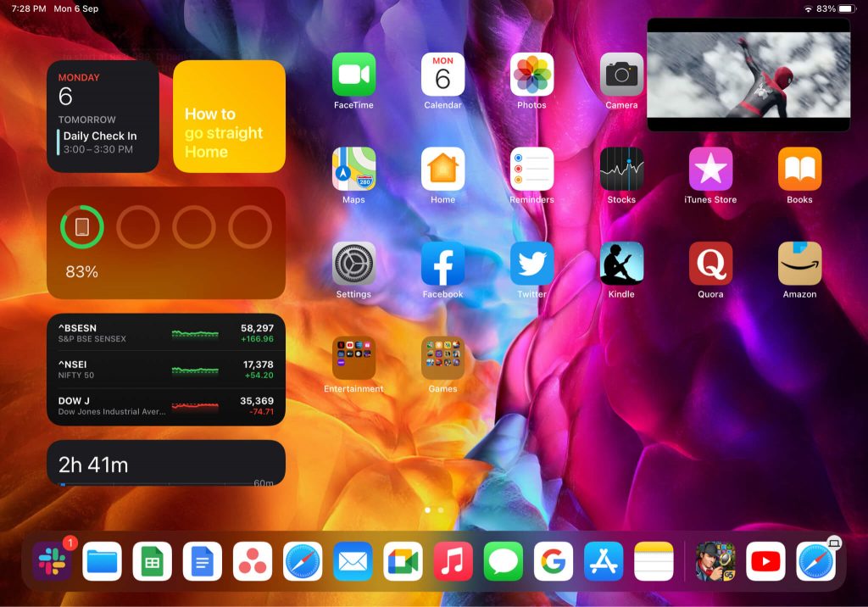Open the Quora app
868x607 pixels.
[x=711, y=264]
